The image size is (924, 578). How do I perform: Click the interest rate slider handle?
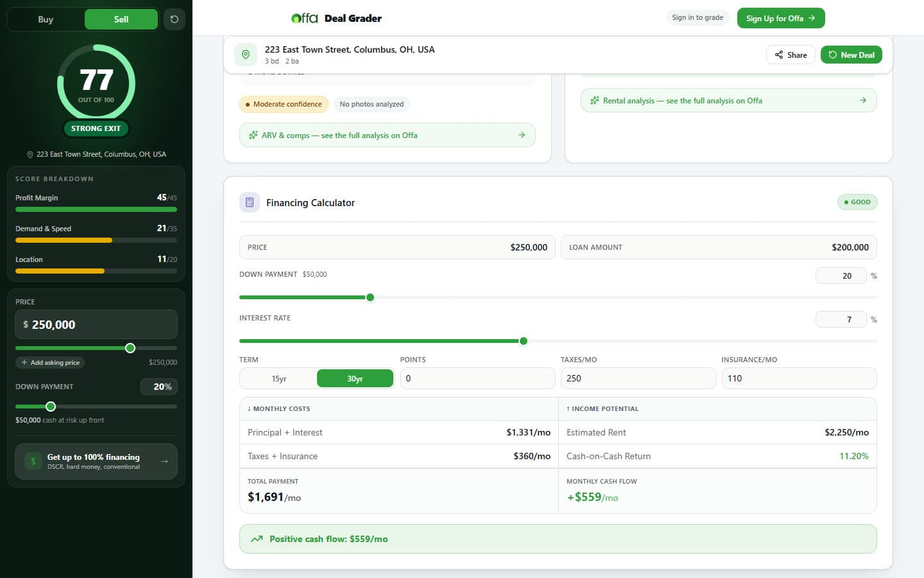(524, 341)
